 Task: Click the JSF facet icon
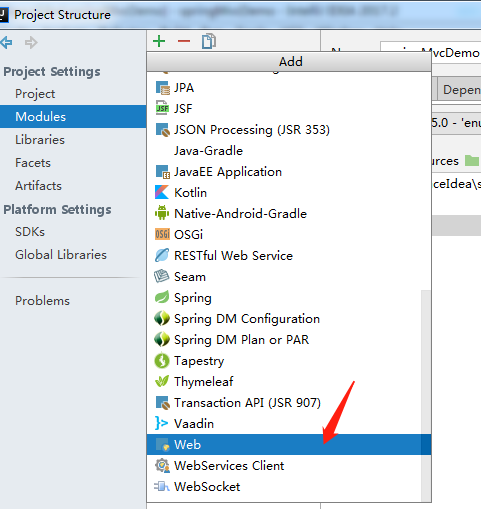point(162,108)
